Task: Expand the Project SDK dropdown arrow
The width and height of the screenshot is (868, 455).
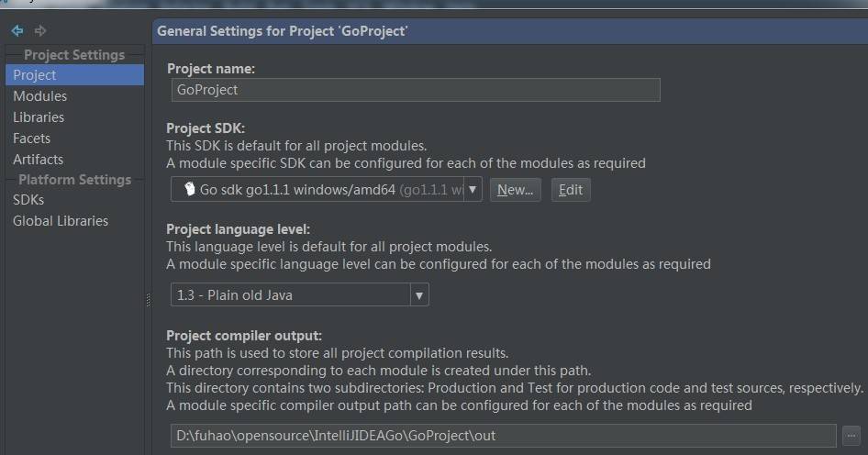Action: point(473,190)
